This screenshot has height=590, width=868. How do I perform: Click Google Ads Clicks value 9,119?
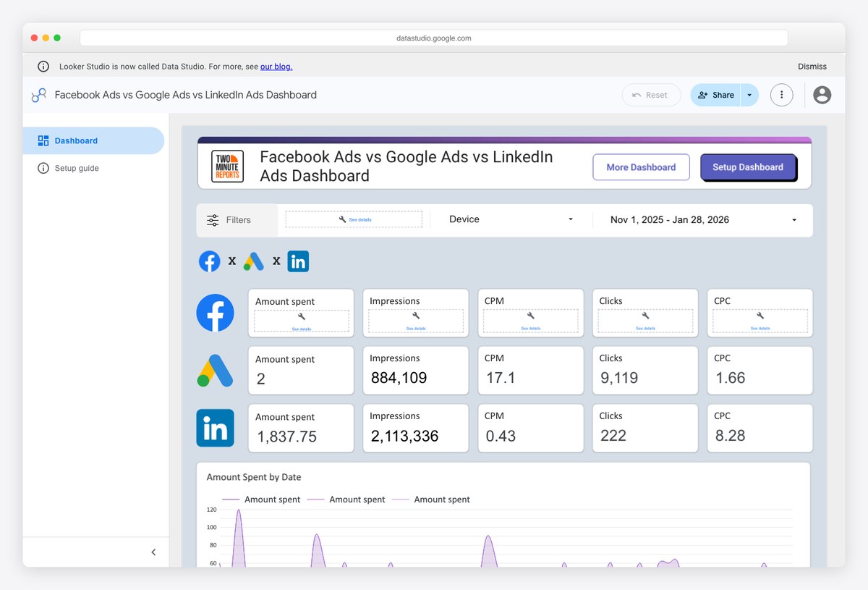tap(619, 378)
